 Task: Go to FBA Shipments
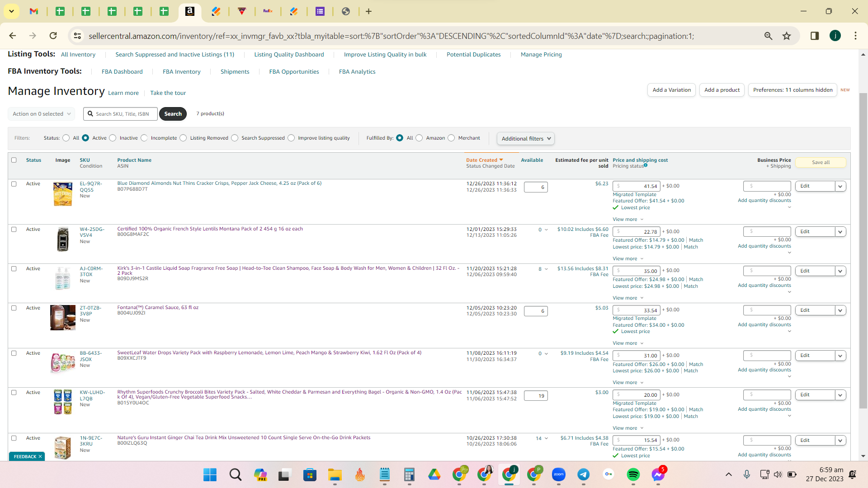(235, 72)
